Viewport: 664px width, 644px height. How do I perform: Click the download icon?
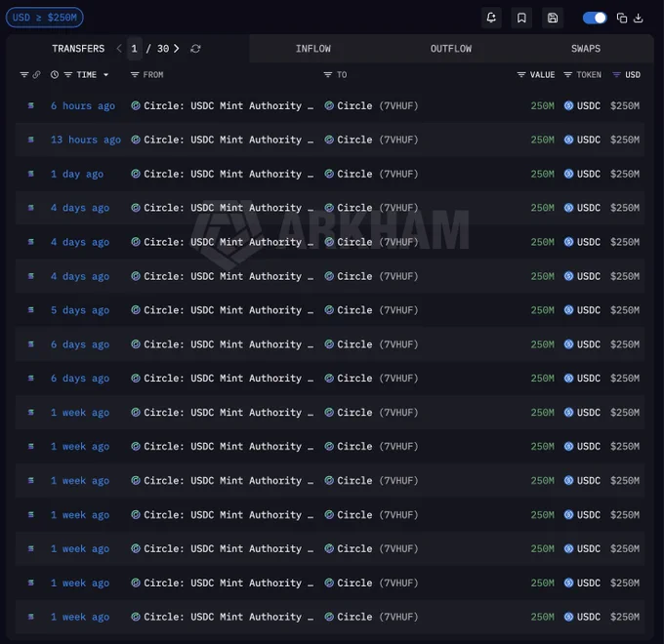click(x=639, y=18)
